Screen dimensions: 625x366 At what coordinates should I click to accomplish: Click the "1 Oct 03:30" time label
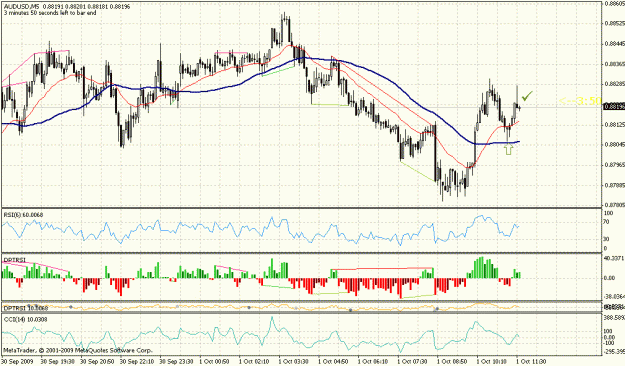coord(293,362)
